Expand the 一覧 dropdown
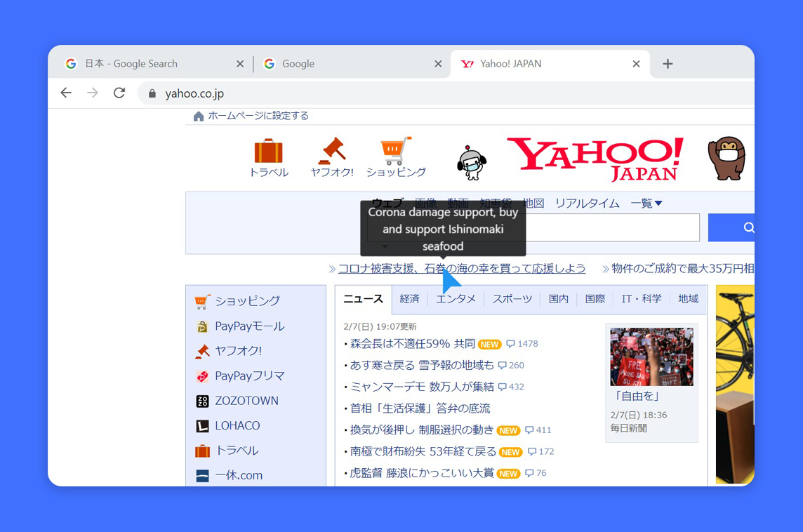 point(646,204)
